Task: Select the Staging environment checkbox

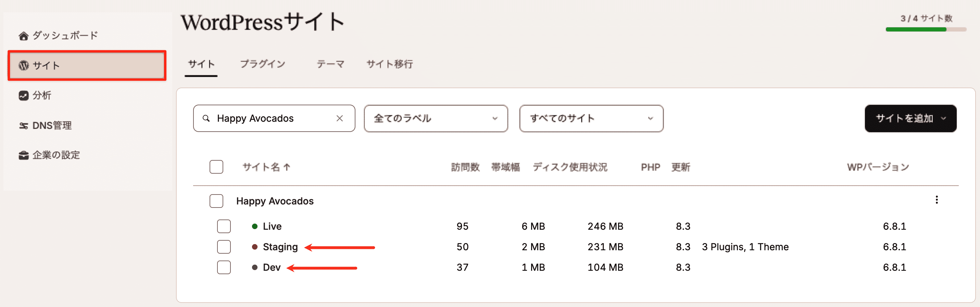Action: pyautogui.click(x=224, y=246)
